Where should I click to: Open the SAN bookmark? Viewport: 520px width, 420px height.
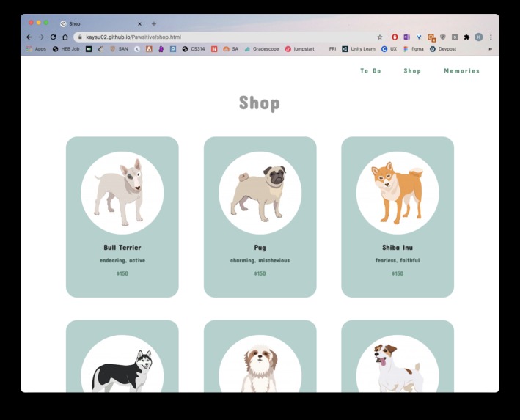(x=119, y=49)
